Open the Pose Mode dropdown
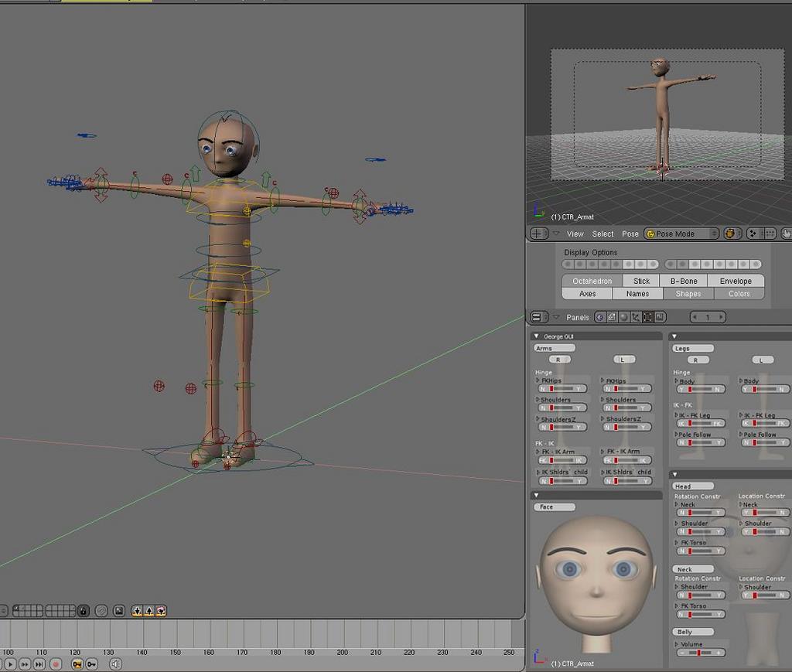 coord(681,234)
